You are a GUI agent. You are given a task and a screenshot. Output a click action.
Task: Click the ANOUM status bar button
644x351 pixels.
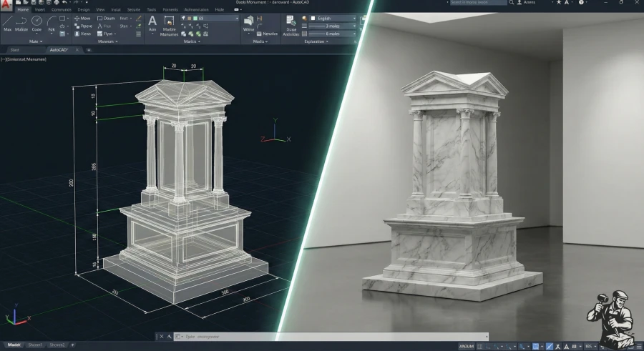point(466,347)
